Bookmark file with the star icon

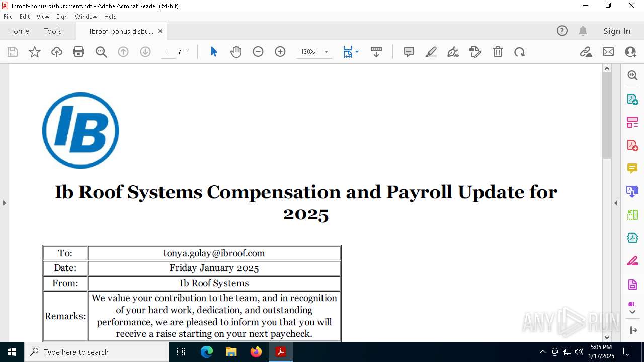pyautogui.click(x=35, y=52)
